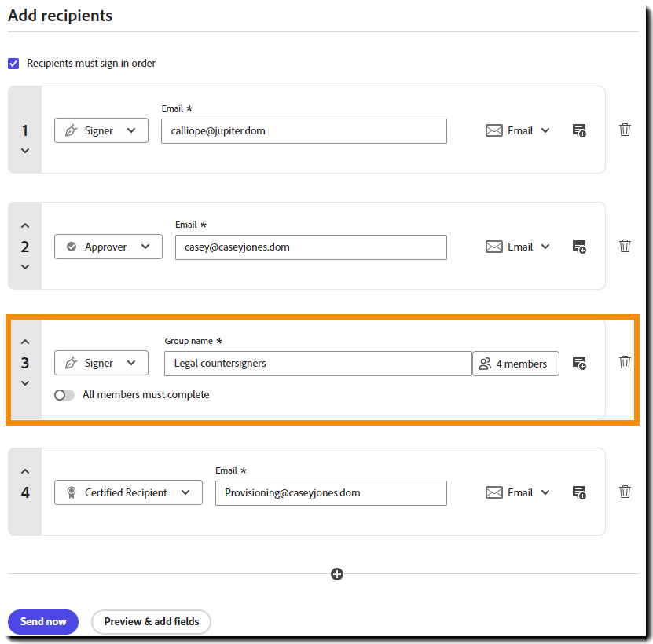Enable All members must complete toggle
Viewport: 653px width, 644px height.
(64, 395)
